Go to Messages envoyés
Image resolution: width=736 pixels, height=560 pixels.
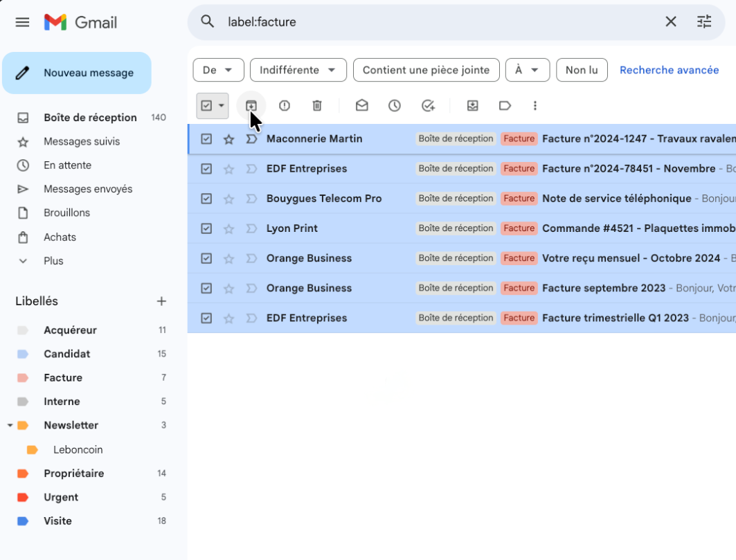click(x=88, y=189)
